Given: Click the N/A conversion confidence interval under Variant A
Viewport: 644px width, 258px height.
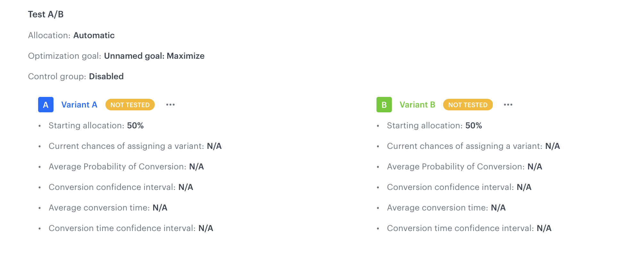Looking at the screenshot, I should tap(186, 187).
